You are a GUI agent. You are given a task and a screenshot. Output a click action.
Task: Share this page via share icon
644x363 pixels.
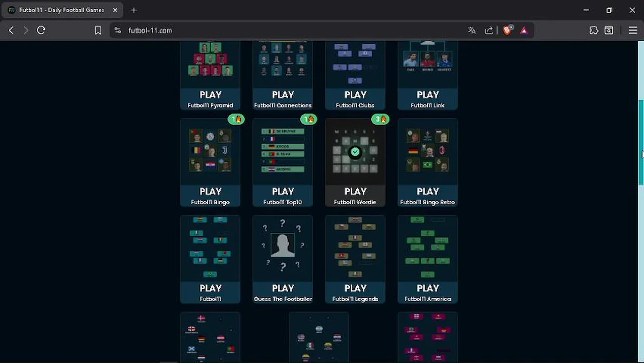pos(489,30)
